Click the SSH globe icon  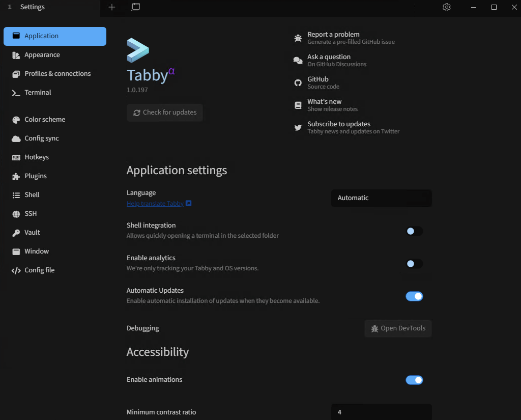16,214
